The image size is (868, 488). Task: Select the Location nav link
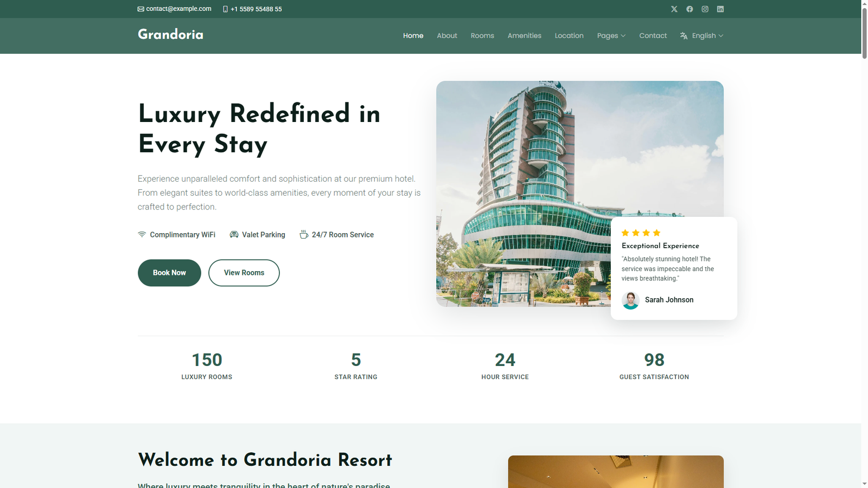[569, 36]
